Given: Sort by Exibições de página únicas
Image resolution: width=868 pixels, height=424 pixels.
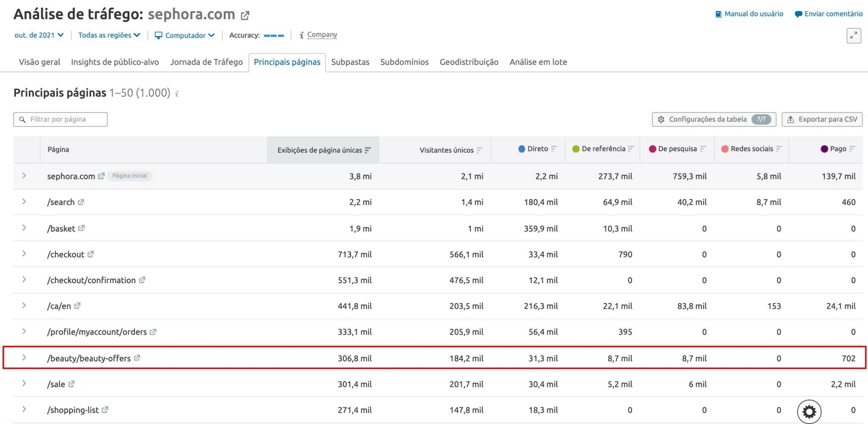Looking at the screenshot, I should 323,150.
